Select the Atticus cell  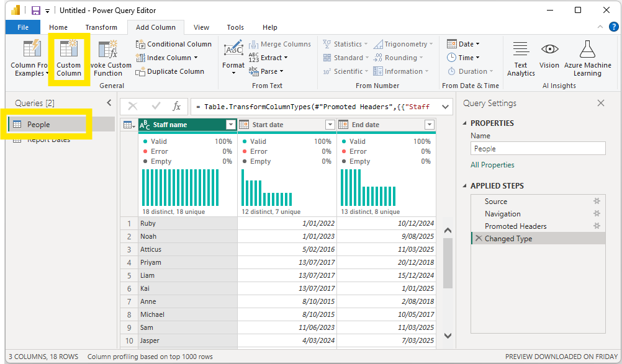pyautogui.click(x=187, y=249)
